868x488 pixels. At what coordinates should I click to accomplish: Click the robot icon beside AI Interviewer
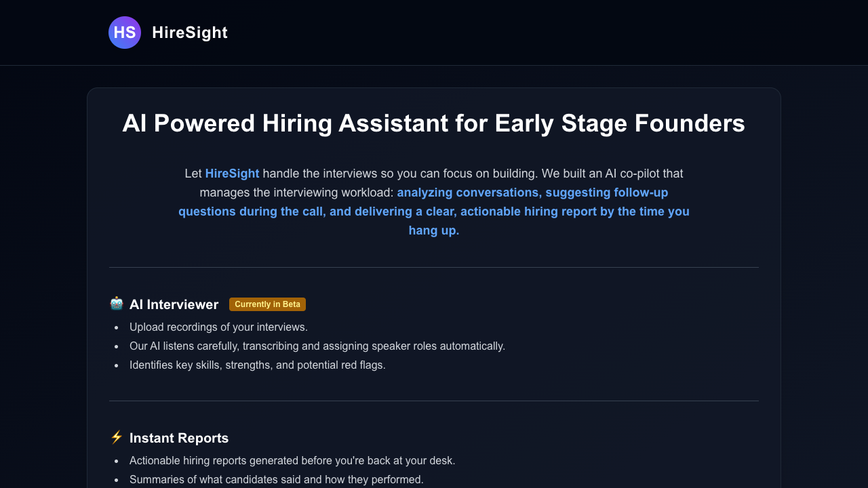117,304
